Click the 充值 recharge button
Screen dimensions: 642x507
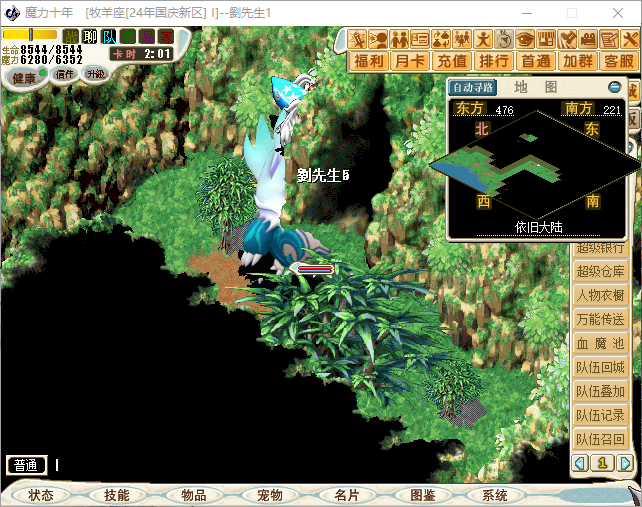point(452,61)
